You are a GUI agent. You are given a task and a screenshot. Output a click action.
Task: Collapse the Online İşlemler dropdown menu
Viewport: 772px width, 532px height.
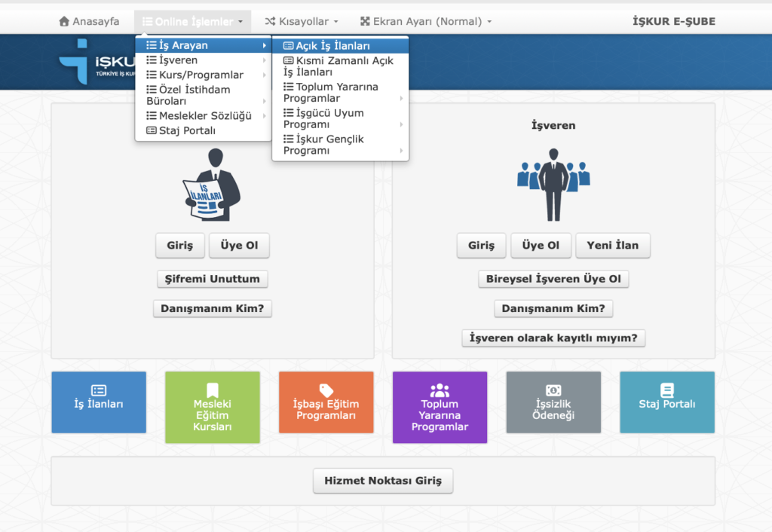192,22
